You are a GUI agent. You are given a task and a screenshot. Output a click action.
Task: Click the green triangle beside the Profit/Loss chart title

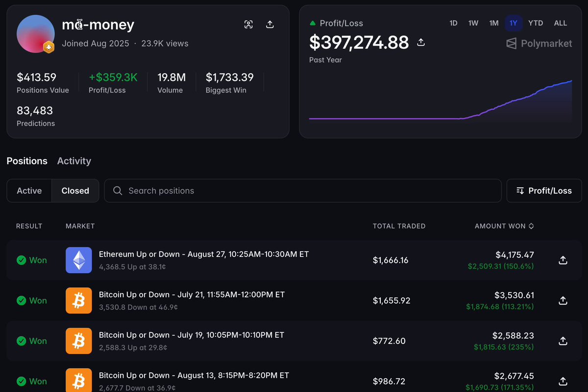tap(313, 23)
